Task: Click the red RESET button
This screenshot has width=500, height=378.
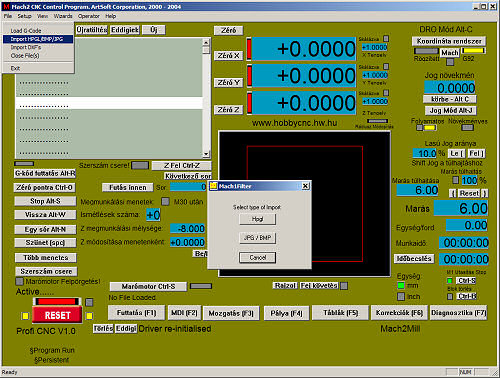Action: [x=57, y=315]
